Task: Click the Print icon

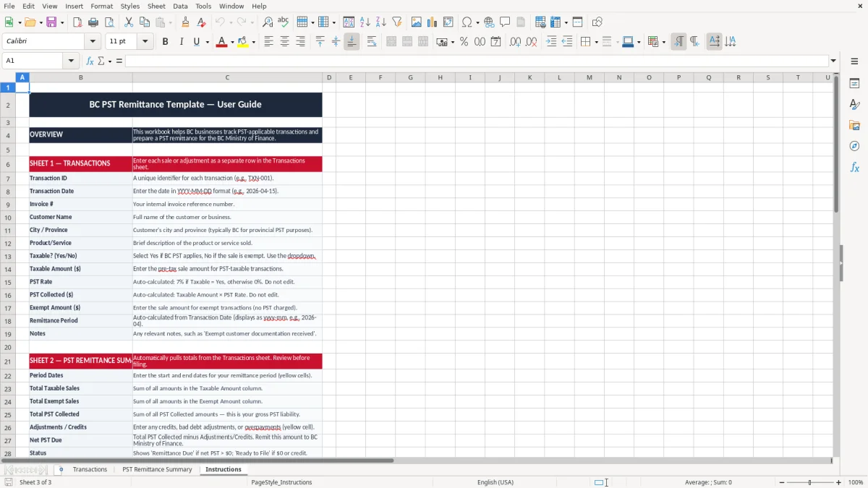Action: pyautogui.click(x=93, y=22)
